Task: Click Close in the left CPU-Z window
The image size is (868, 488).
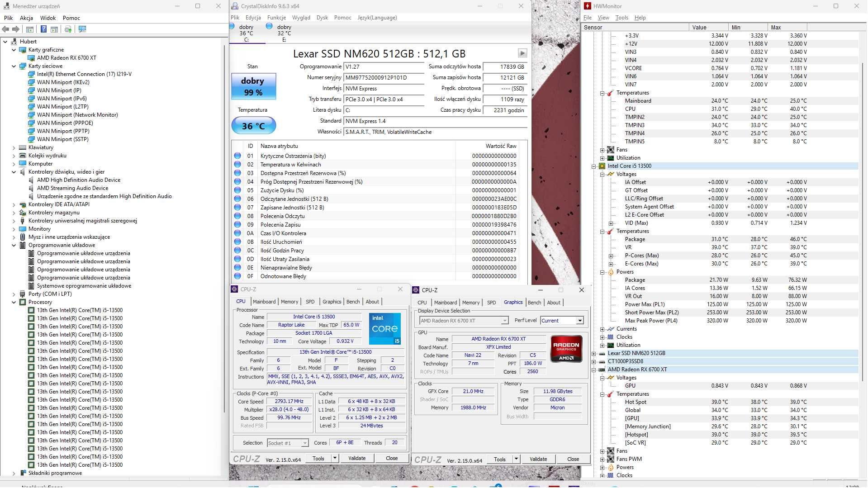Action: [392, 458]
